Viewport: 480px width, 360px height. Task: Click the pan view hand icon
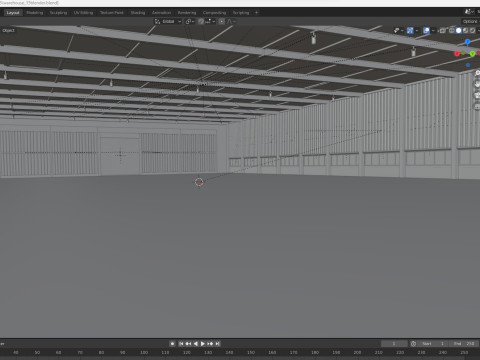pyautogui.click(x=477, y=84)
